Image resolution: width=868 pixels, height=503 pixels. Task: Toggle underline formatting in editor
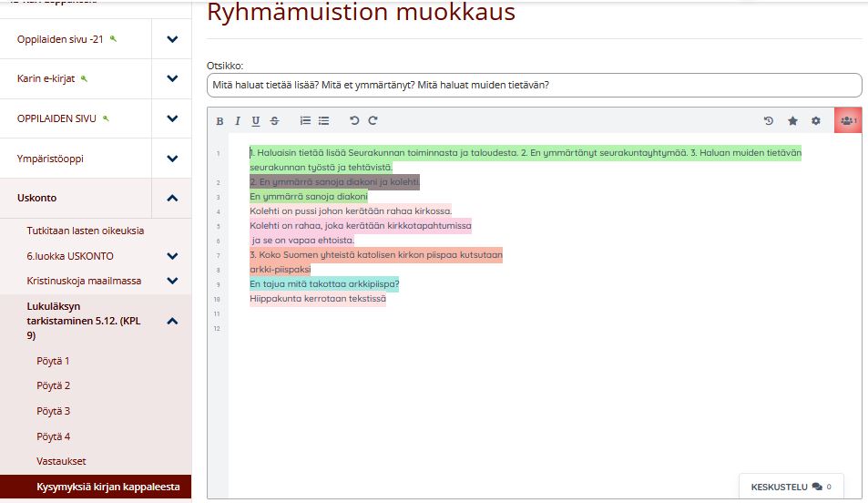pyautogui.click(x=256, y=121)
